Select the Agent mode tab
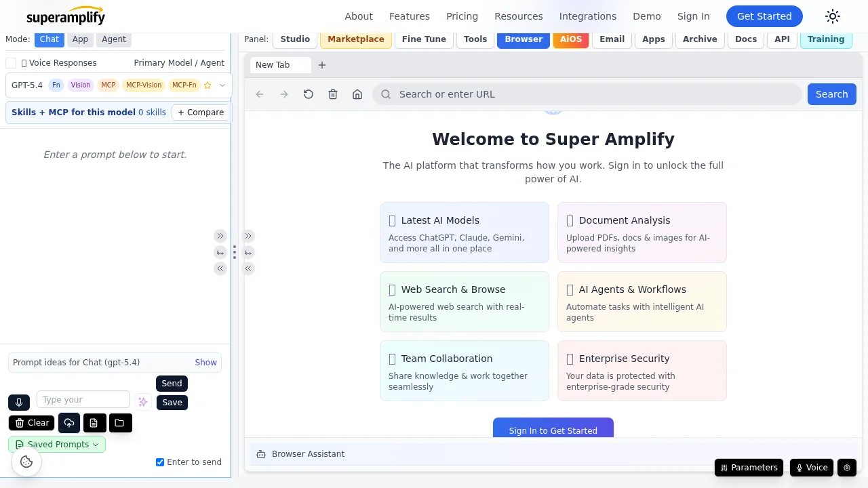 (113, 39)
